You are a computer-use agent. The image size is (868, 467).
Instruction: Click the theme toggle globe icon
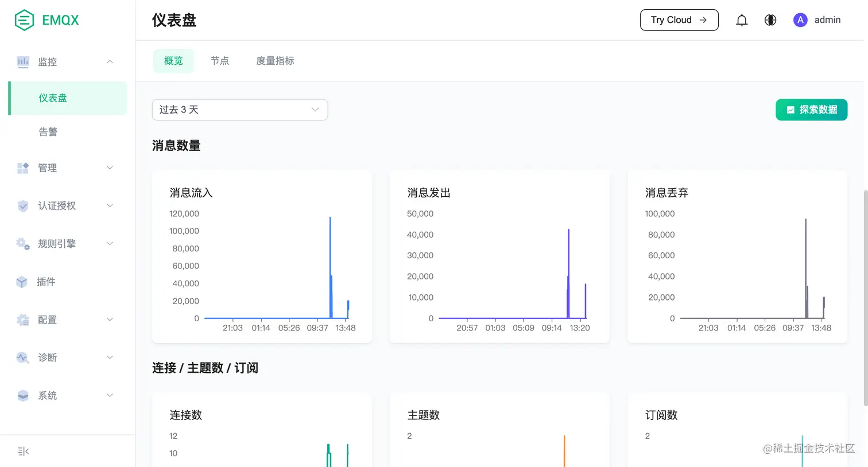770,20
